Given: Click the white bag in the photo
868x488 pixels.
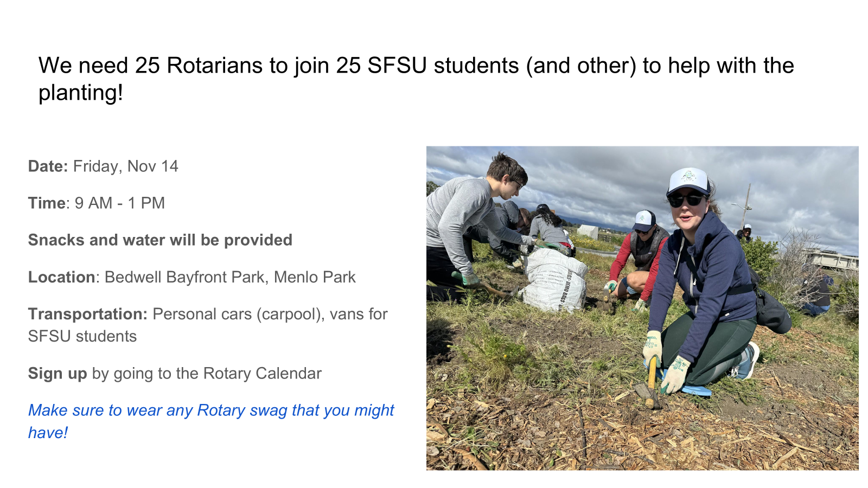Looking at the screenshot, I should coord(555,280).
